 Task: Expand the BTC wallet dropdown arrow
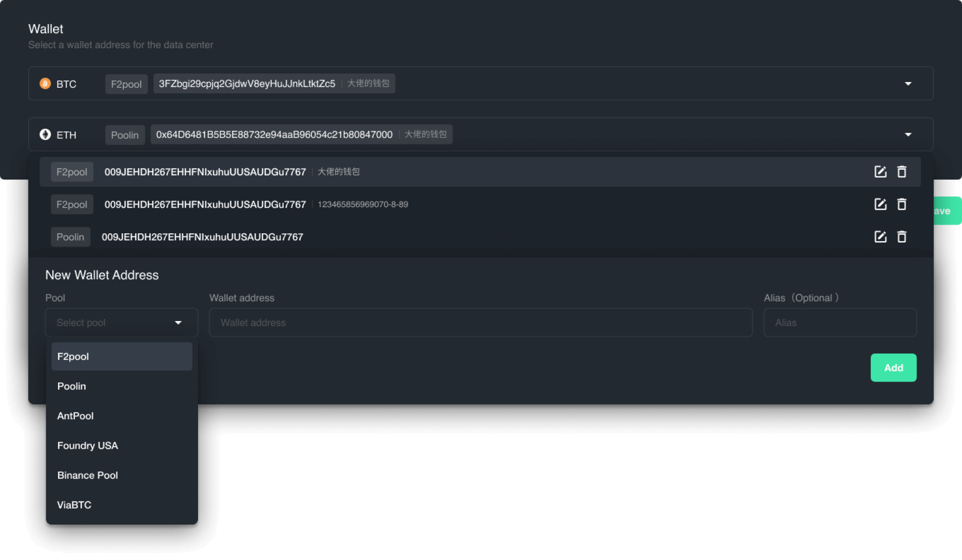[908, 84]
